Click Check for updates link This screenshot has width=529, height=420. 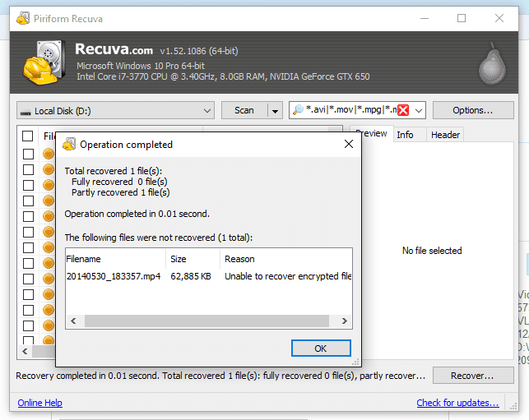pyautogui.click(x=457, y=403)
